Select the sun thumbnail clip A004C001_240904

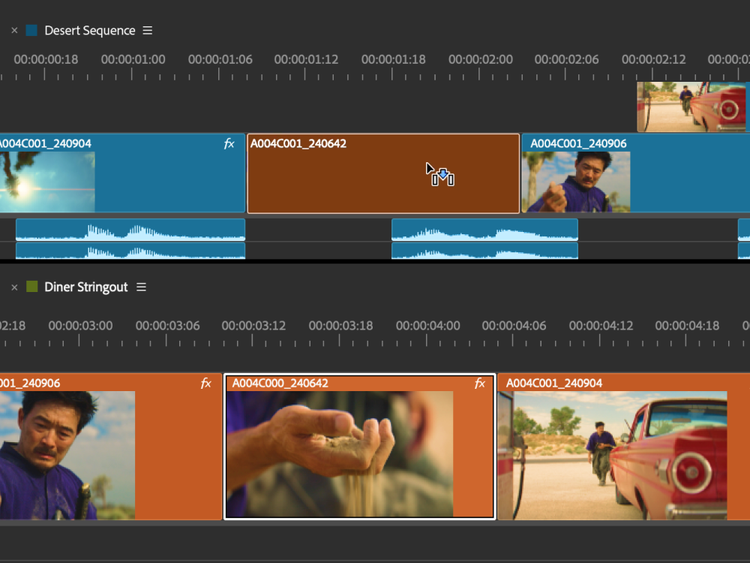click(122, 174)
